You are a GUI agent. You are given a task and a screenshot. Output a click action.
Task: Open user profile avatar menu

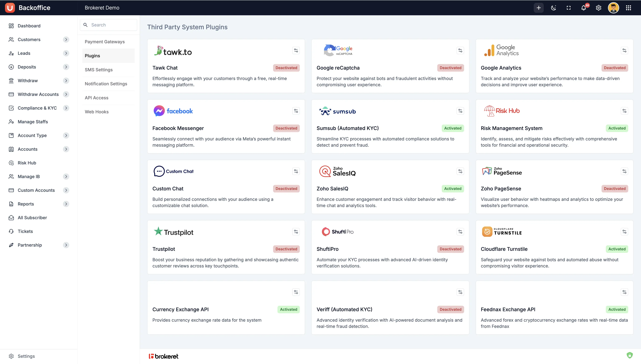613,8
